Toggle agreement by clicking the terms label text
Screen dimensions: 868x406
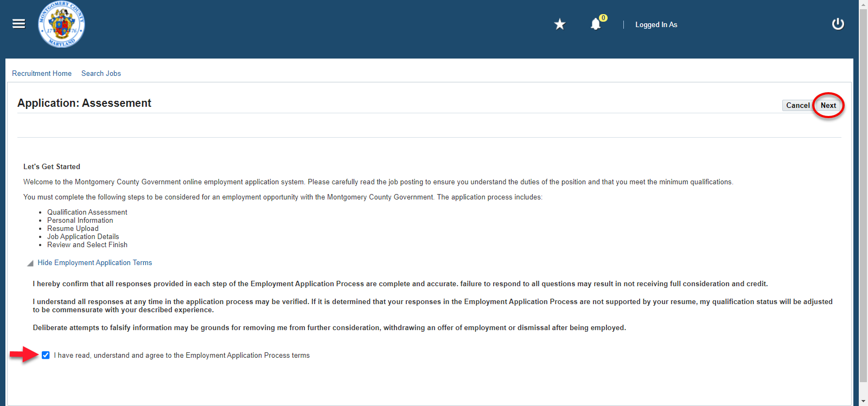(x=181, y=355)
